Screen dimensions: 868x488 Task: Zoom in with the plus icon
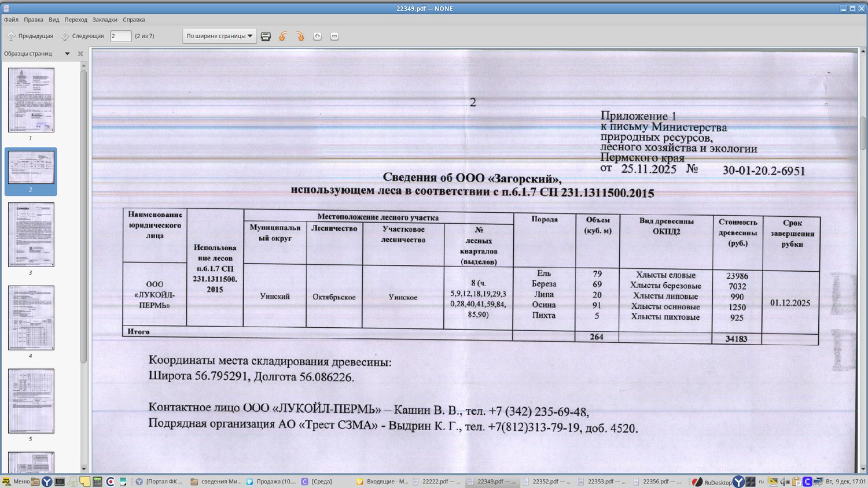[x=317, y=36]
